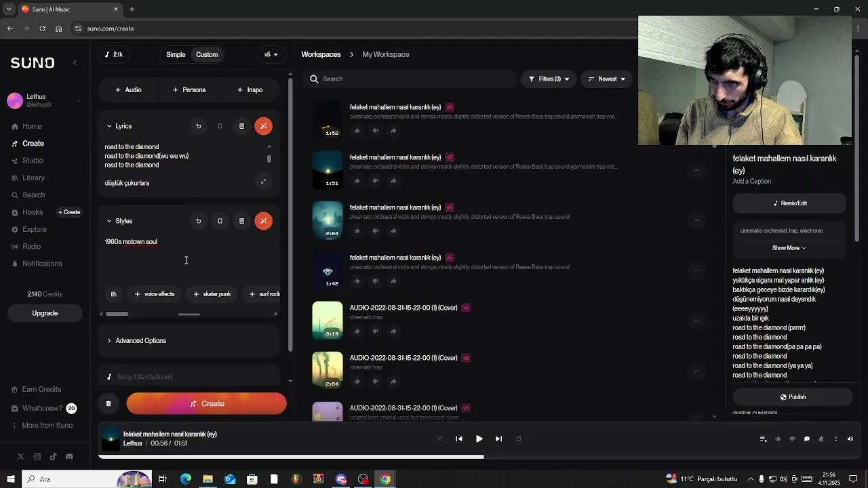Screen dimensions: 868x488
Task: Skip to the previous track
Action: click(459, 439)
